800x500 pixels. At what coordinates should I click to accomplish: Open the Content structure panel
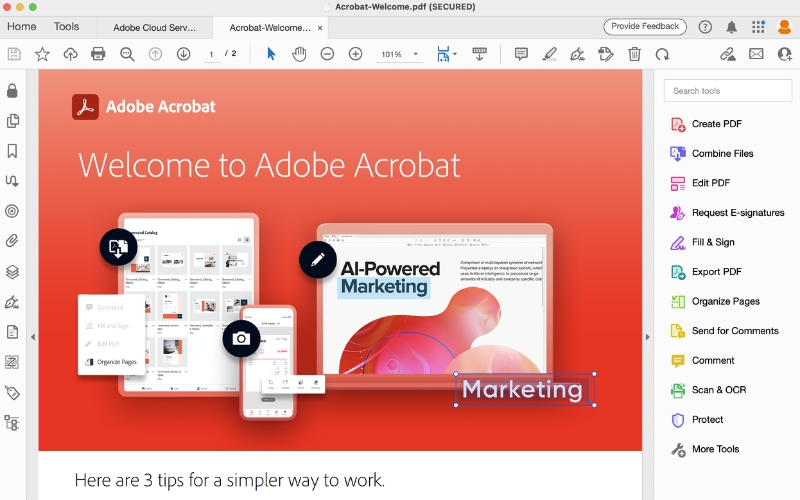pyautogui.click(x=12, y=423)
